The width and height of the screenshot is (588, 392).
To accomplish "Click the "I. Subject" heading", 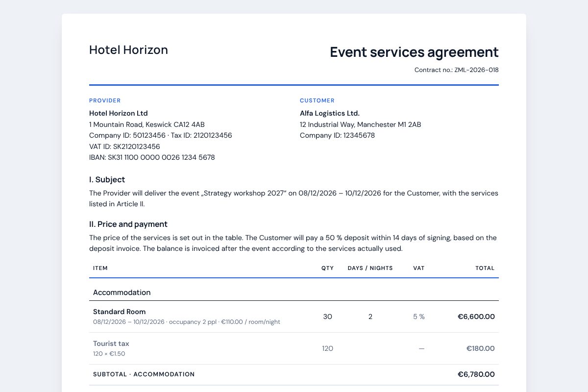I will (107, 179).
